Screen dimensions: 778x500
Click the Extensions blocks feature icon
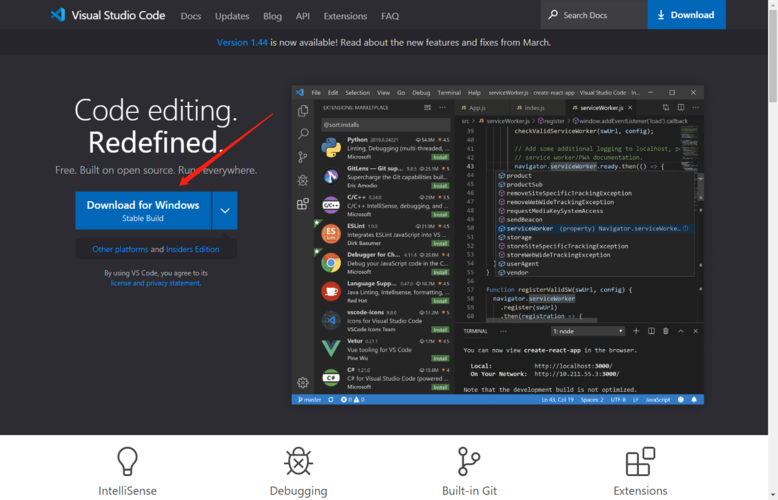click(640, 461)
